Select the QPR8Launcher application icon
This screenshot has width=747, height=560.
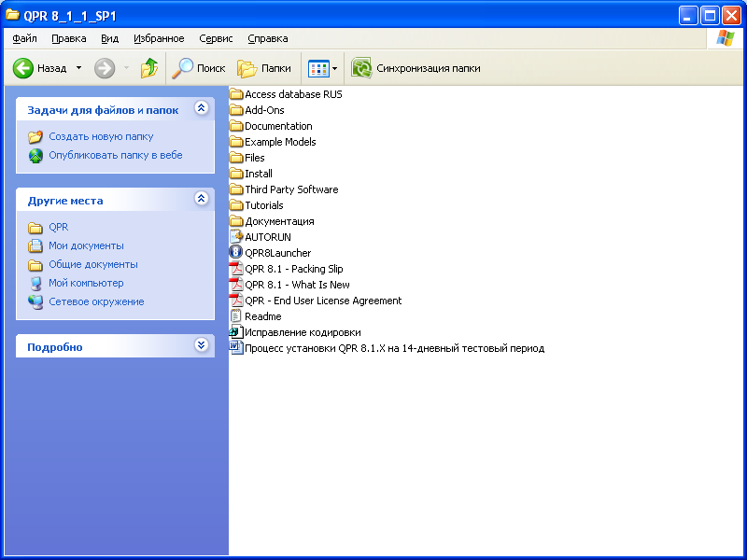point(236,252)
